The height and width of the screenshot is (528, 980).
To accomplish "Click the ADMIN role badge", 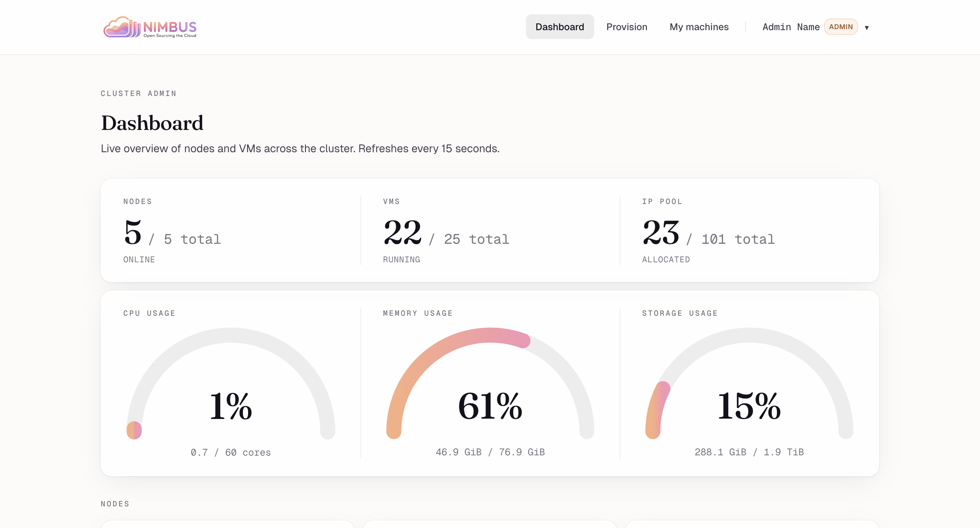I will (841, 27).
